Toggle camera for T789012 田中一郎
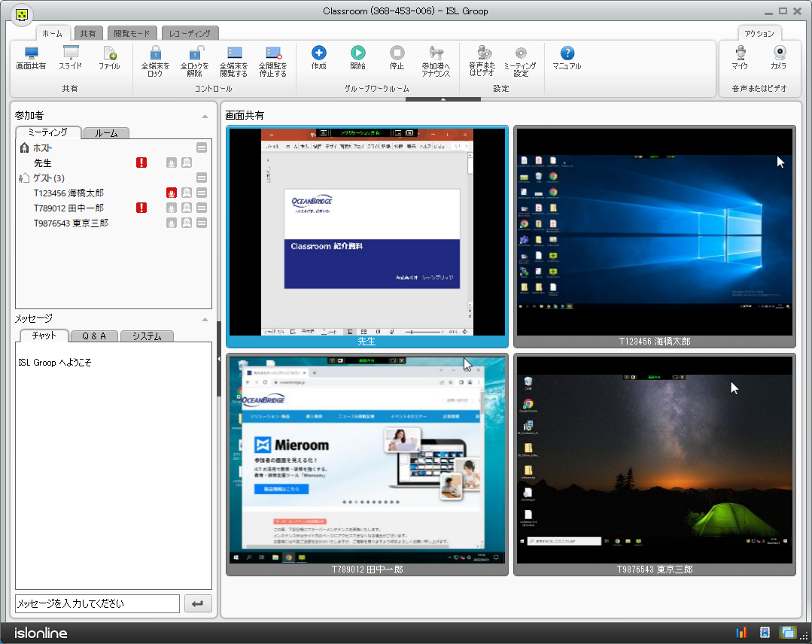812x644 pixels. click(x=187, y=208)
